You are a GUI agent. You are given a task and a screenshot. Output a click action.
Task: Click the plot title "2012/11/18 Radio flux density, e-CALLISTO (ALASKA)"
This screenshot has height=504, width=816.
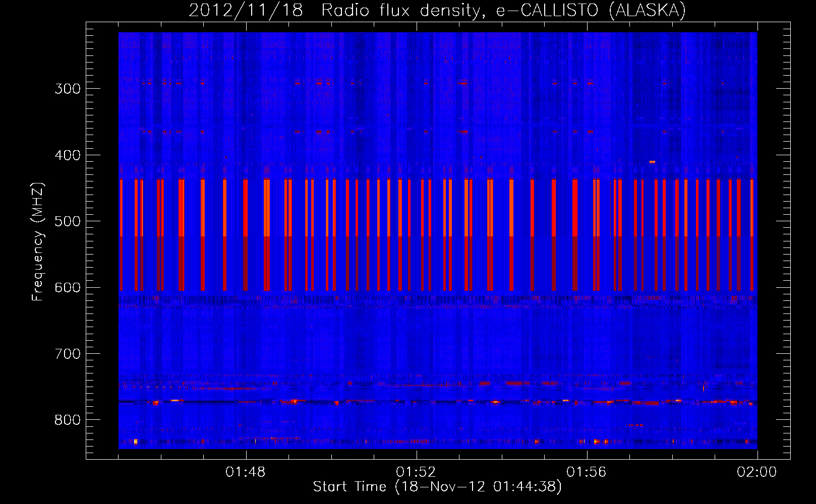(x=437, y=10)
